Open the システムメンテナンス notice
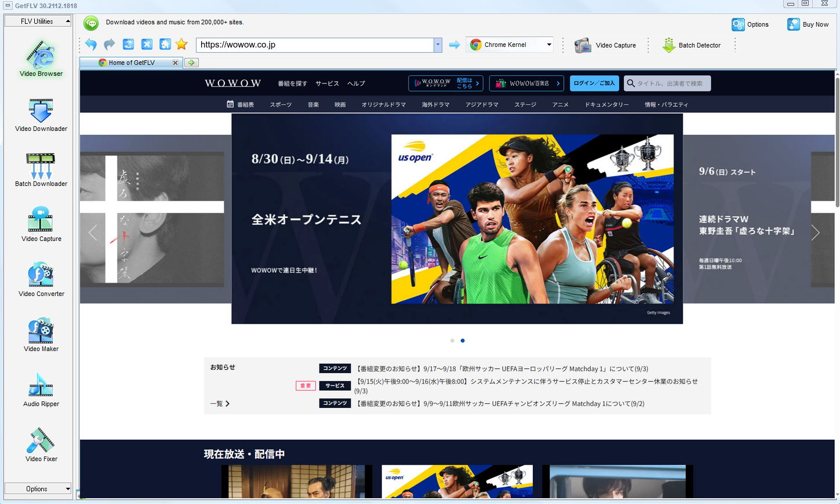Viewport: 840px width, 504px height. pyautogui.click(x=526, y=386)
